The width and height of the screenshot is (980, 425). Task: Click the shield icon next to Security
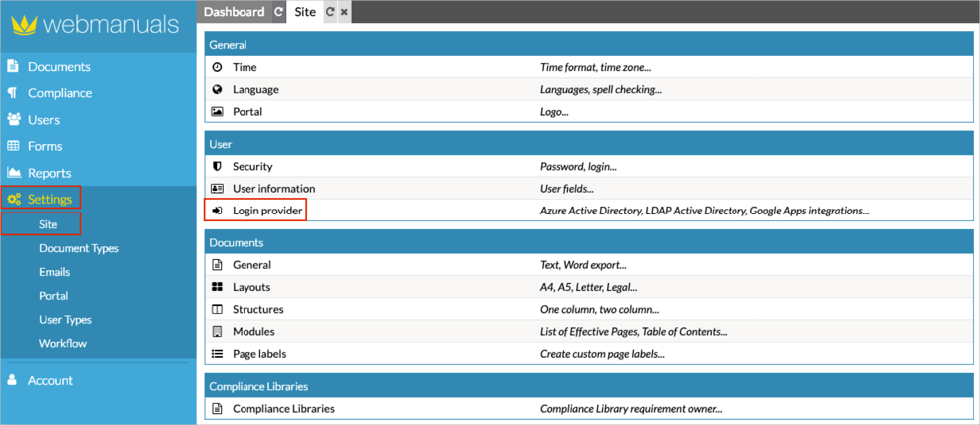(218, 166)
